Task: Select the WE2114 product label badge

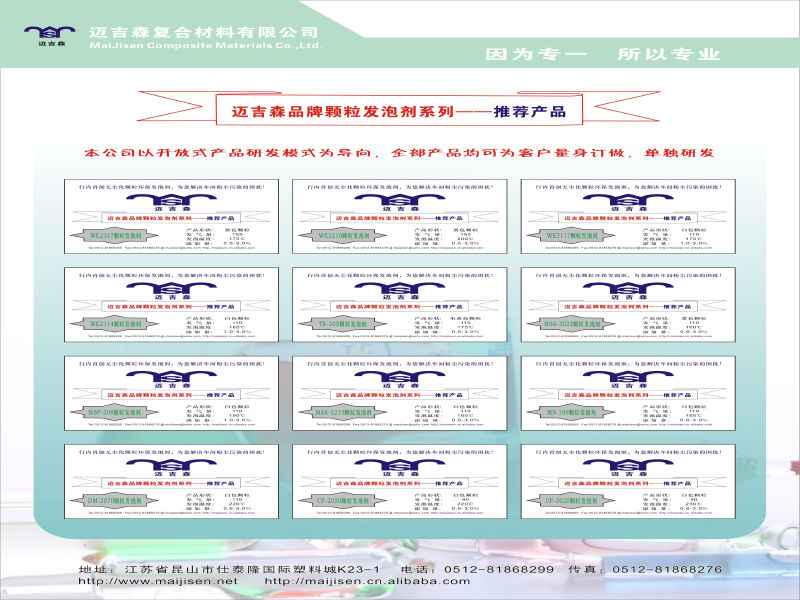Action: coord(114,324)
